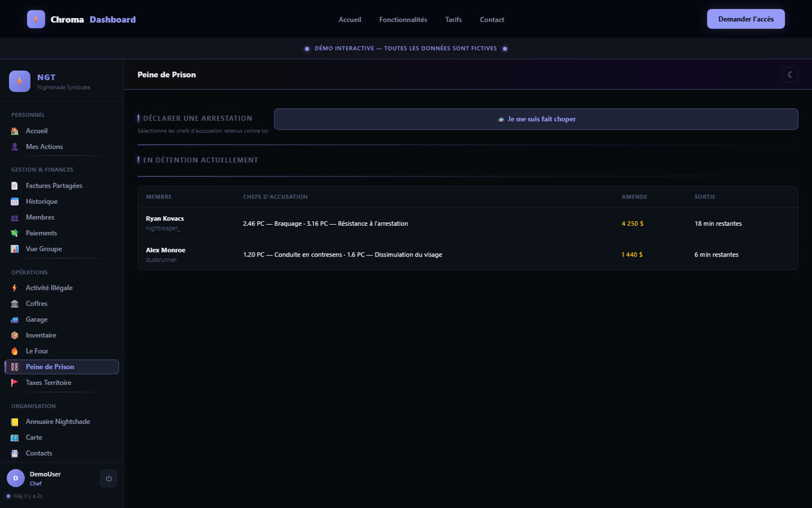
Task: Click the flag icon for Taxes Territoire
Action: tap(14, 383)
